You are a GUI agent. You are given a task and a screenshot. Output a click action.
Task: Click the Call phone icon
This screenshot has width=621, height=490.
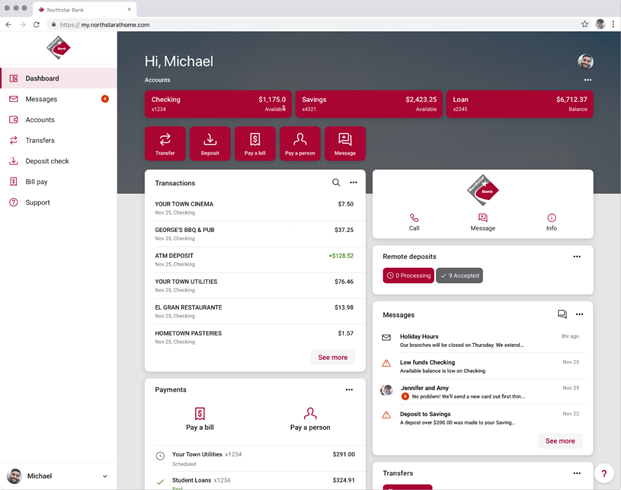(x=414, y=218)
